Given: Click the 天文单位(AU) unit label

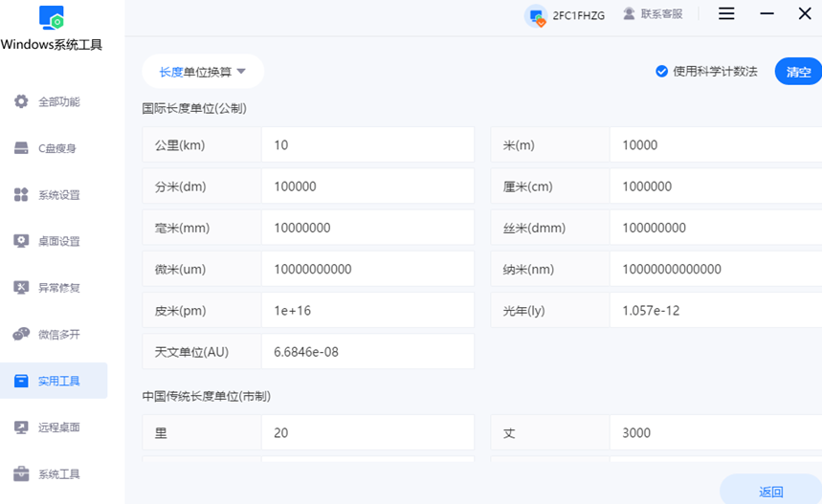Looking at the screenshot, I should pyautogui.click(x=191, y=352).
